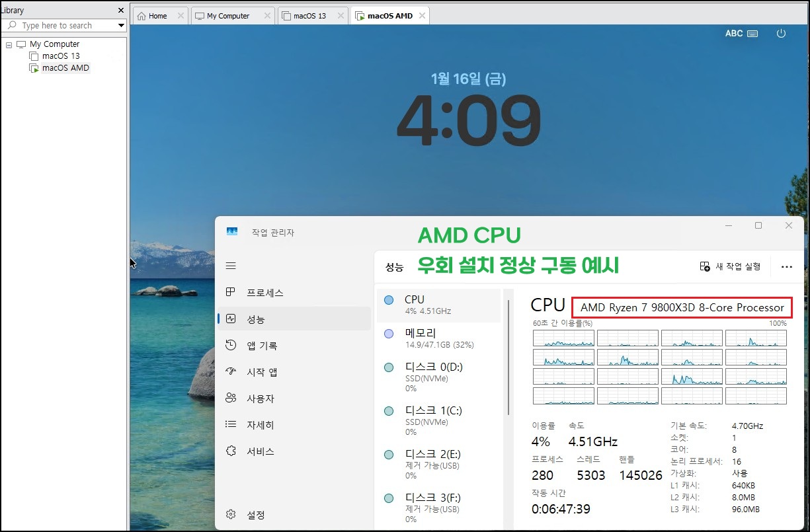Select My Computer in the Library tree
The width and height of the screenshot is (810, 532).
(54, 44)
